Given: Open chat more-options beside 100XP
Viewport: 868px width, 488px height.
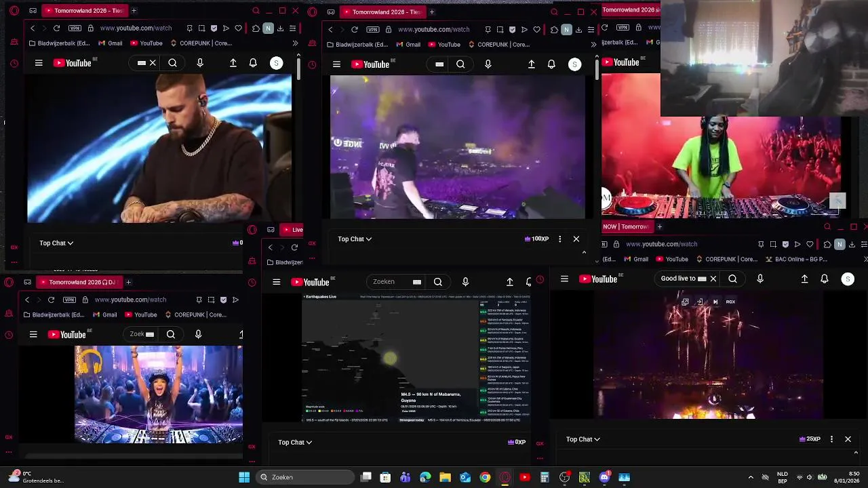Looking at the screenshot, I should tap(559, 239).
